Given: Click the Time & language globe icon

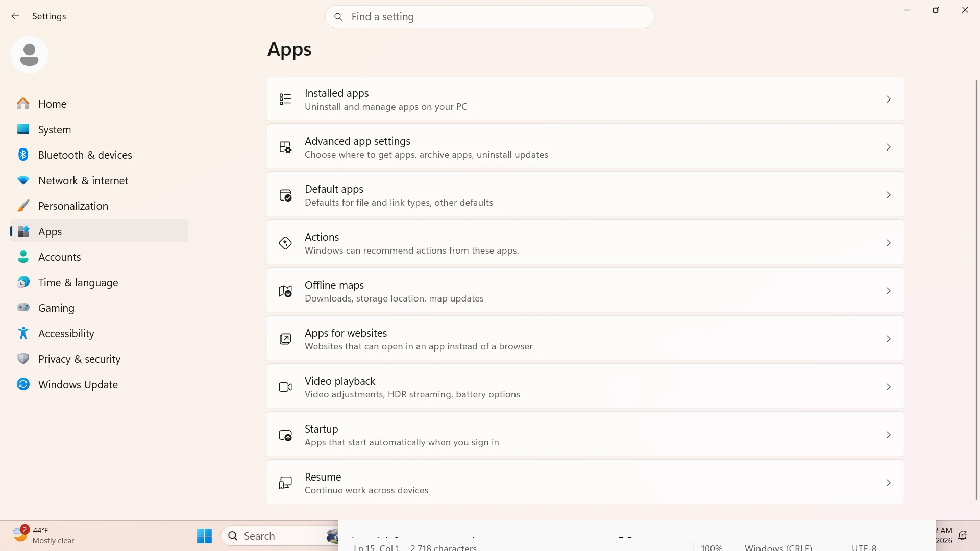Looking at the screenshot, I should 23,282.
